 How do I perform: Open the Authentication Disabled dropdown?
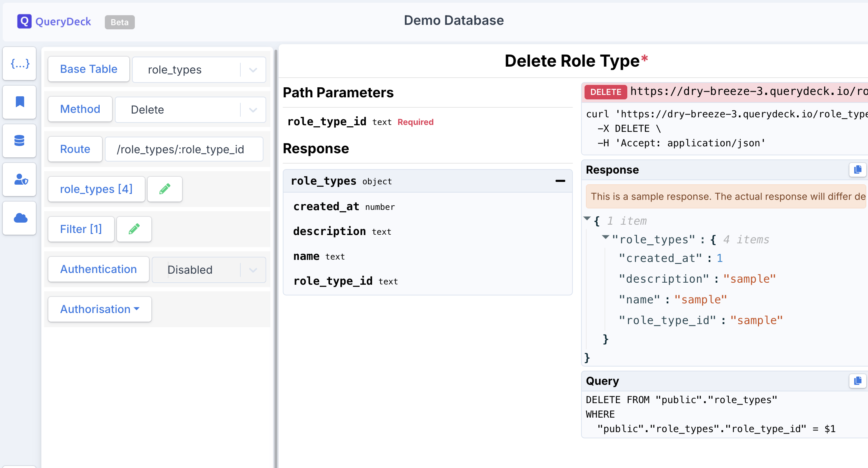click(209, 270)
